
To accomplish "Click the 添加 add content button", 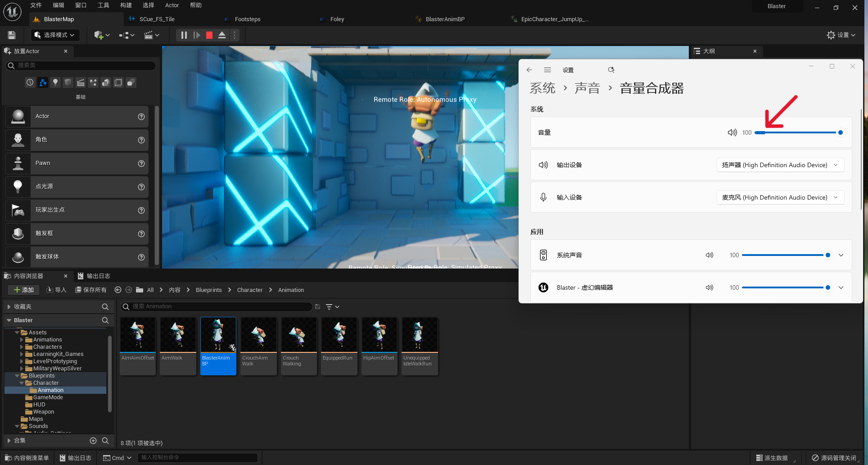I will (24, 290).
